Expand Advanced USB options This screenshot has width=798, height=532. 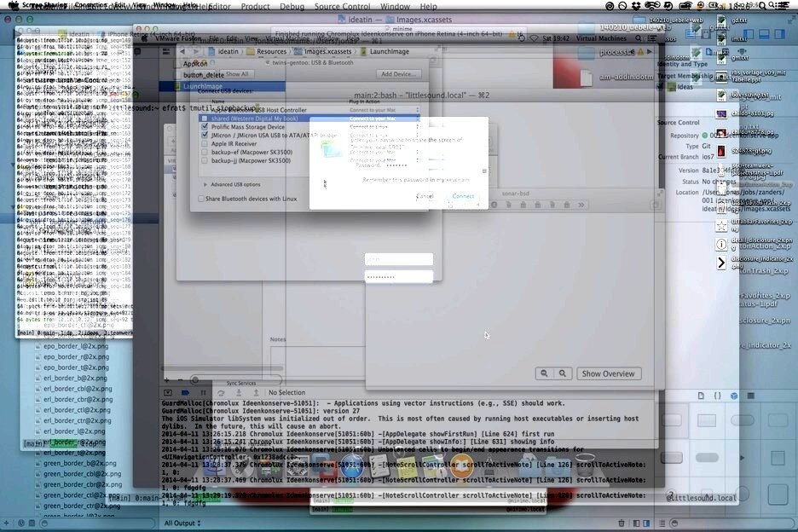(x=205, y=184)
